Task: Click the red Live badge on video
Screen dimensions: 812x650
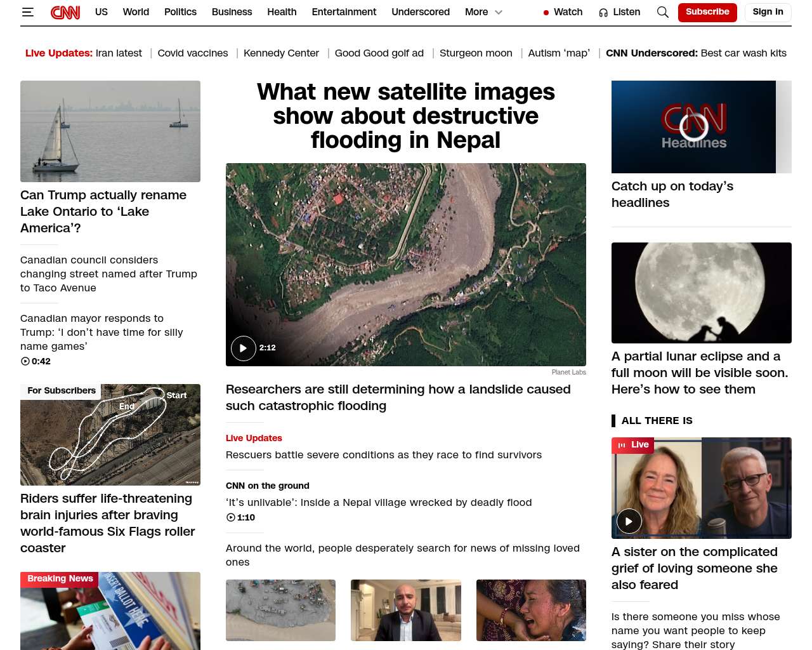Action: point(633,445)
